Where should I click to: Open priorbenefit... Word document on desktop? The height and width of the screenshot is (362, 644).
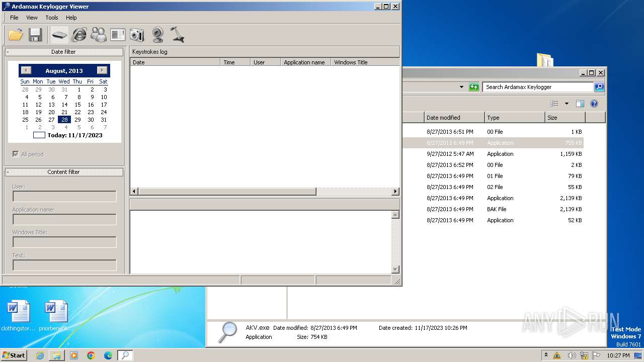56,316
